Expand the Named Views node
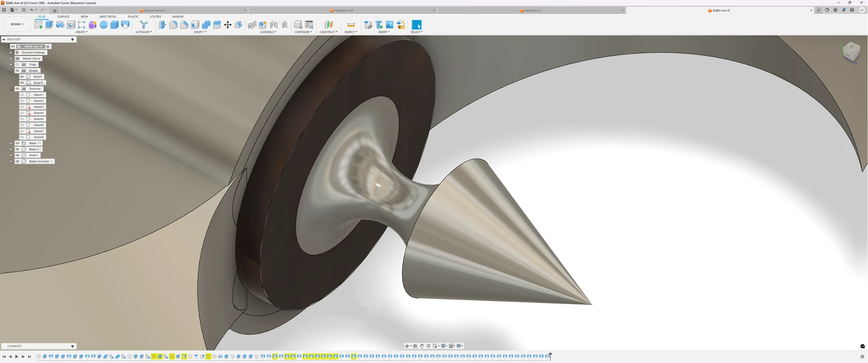The width and height of the screenshot is (868, 363). 11,59
